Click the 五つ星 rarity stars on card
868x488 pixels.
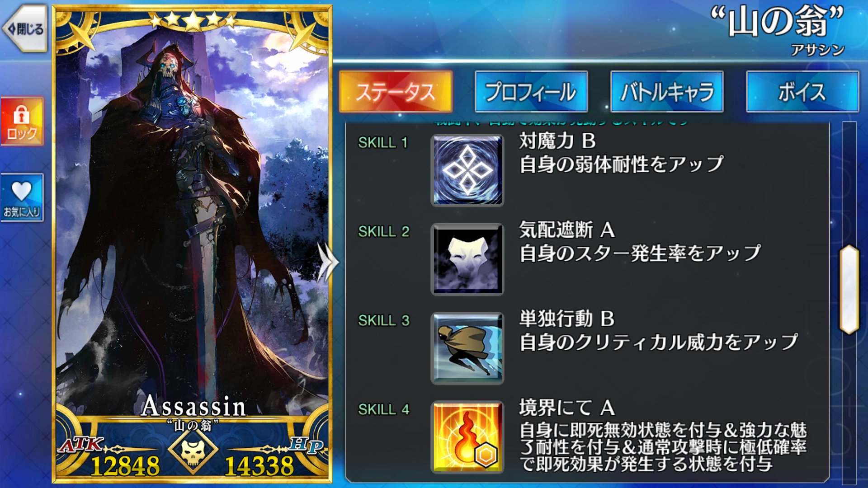click(193, 20)
